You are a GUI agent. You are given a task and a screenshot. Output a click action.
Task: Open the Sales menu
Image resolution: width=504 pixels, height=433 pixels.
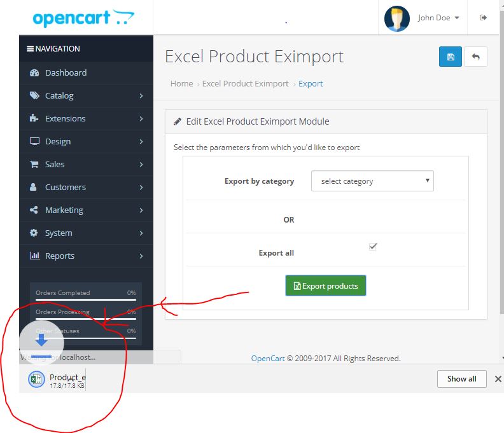coord(86,165)
